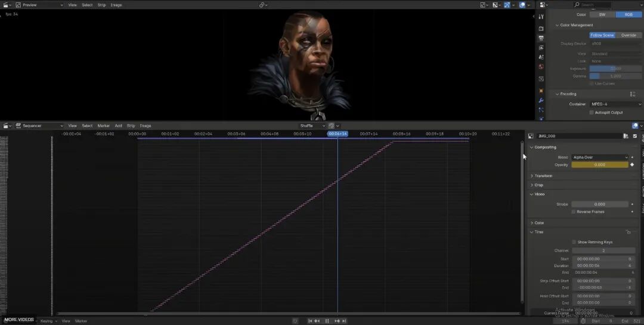The width and height of the screenshot is (644, 325).
Task: Open the Sequencer Add menu
Action: [x=118, y=126]
